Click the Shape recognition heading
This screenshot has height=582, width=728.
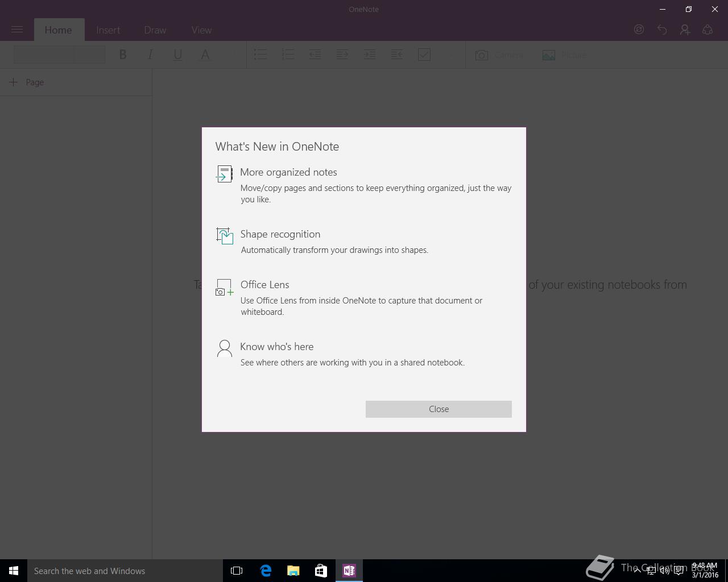(x=280, y=234)
